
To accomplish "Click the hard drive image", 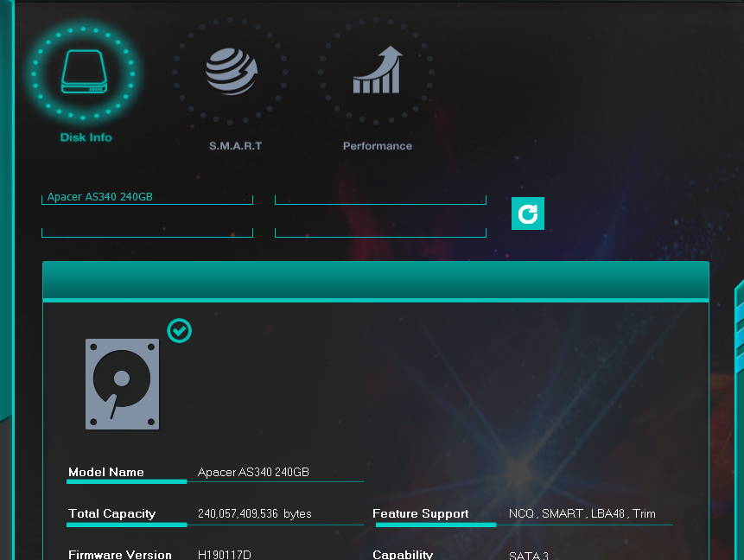I will 123,384.
